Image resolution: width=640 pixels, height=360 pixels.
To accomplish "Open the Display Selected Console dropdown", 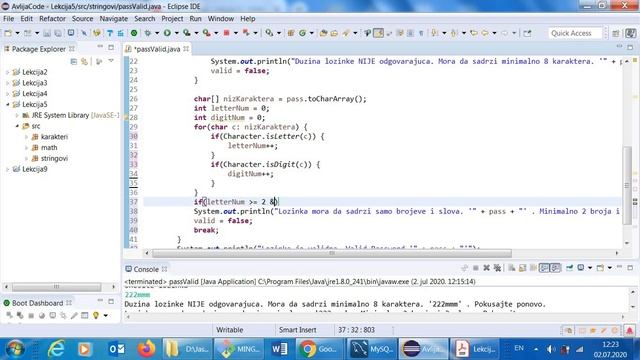I will [x=590, y=268].
